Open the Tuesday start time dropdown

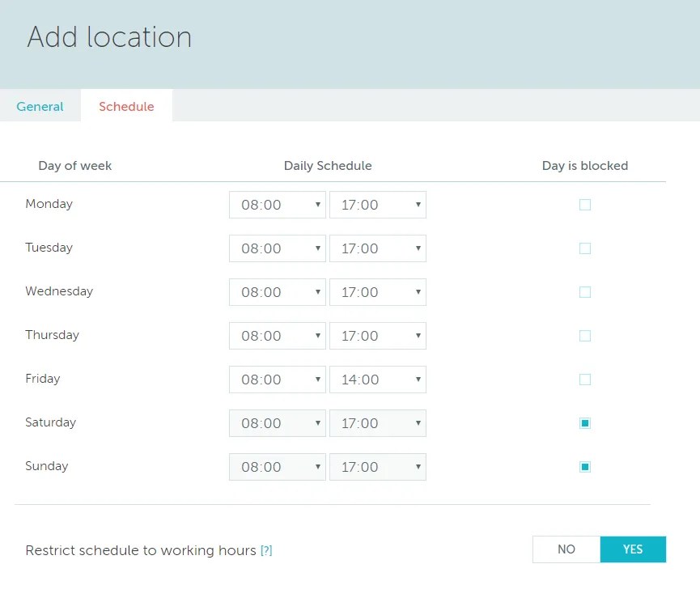[x=277, y=248]
